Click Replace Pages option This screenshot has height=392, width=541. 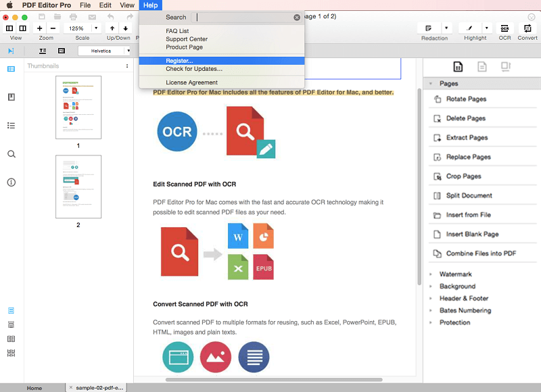(482, 157)
